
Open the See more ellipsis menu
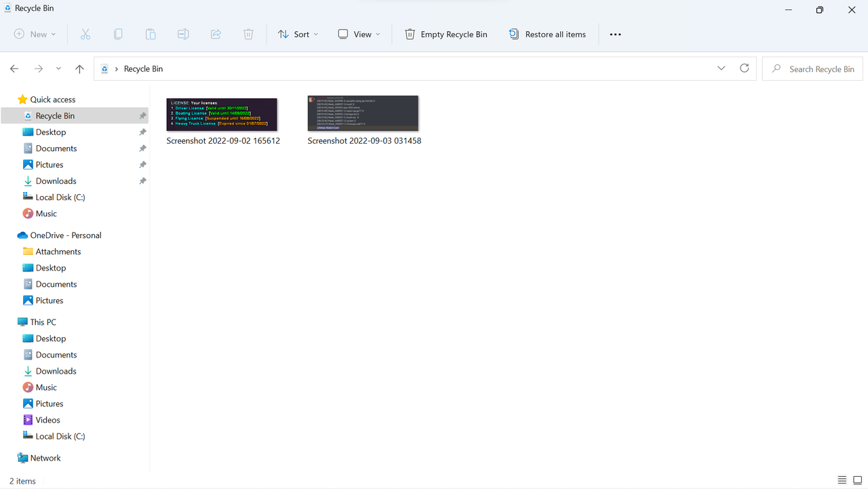(615, 35)
